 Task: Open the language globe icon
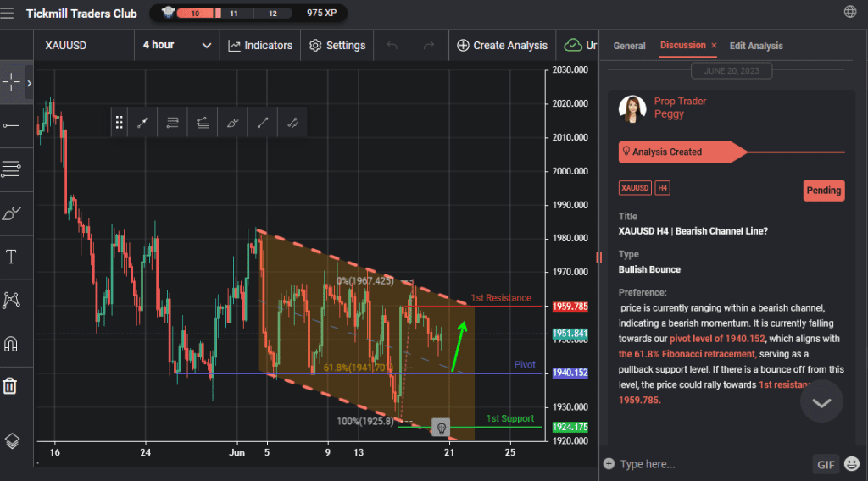[x=850, y=12]
